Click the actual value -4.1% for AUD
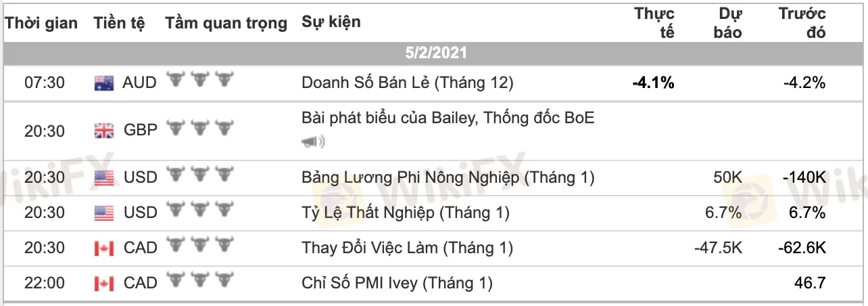The image size is (868, 306). [x=653, y=83]
